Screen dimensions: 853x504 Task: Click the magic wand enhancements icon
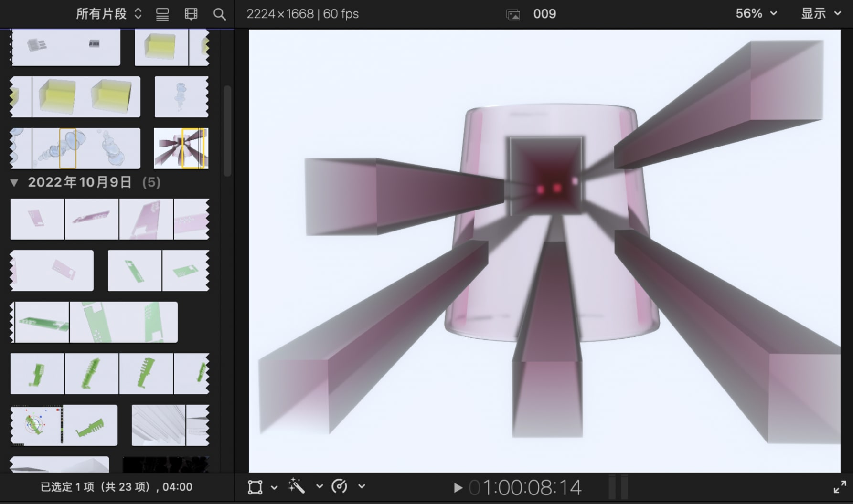point(297,486)
